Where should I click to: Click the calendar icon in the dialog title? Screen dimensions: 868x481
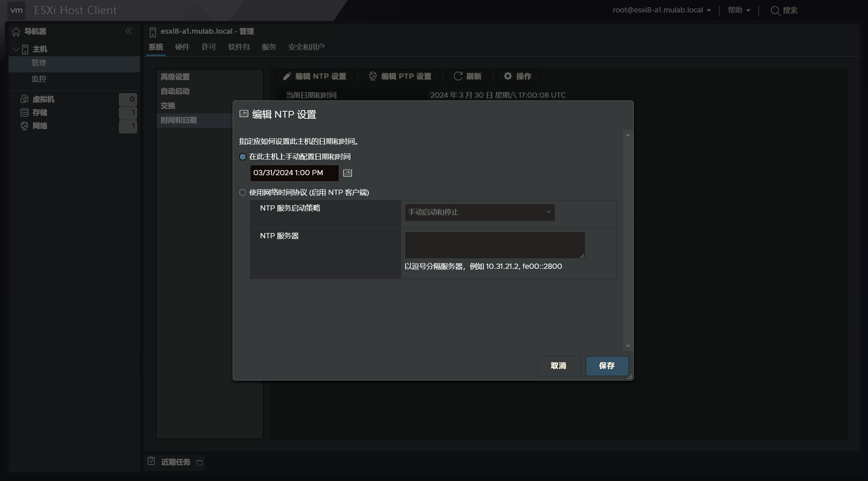244,114
